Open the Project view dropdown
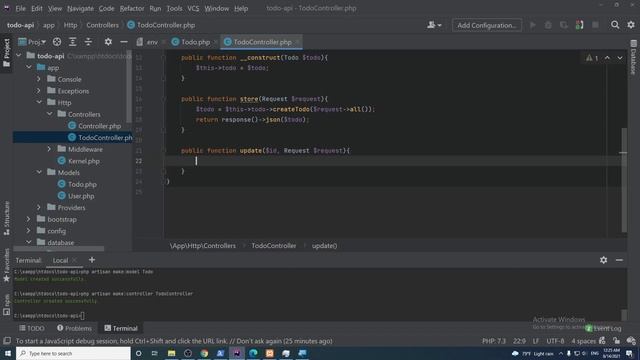This screenshot has height=360, width=640. 32,42
